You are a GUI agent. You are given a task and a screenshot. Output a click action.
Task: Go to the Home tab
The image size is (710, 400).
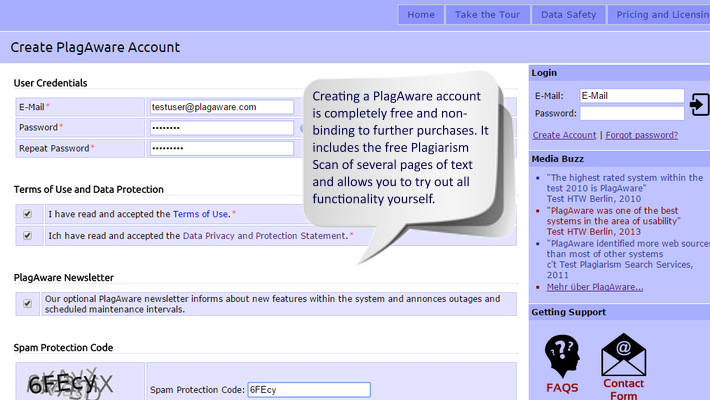click(x=421, y=14)
